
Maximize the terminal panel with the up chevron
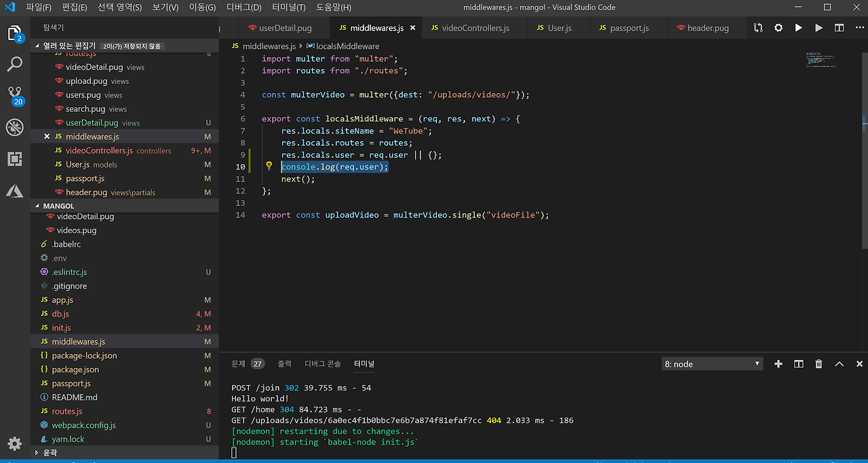(839, 364)
